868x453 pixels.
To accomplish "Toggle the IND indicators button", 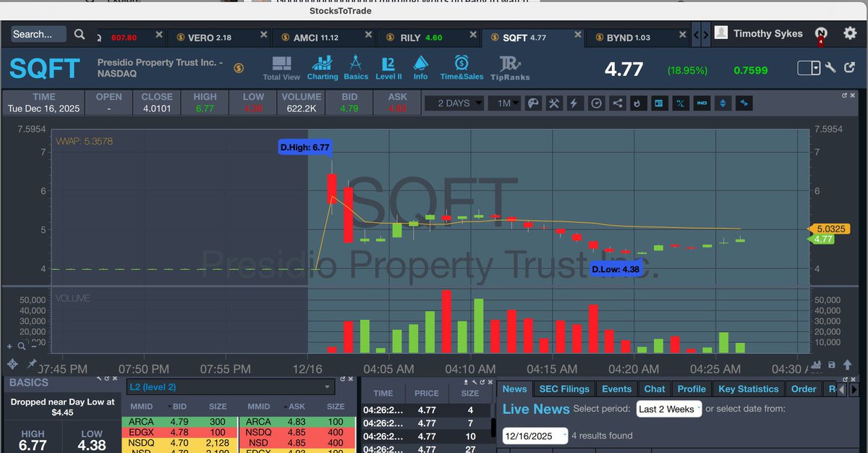I will pos(702,103).
